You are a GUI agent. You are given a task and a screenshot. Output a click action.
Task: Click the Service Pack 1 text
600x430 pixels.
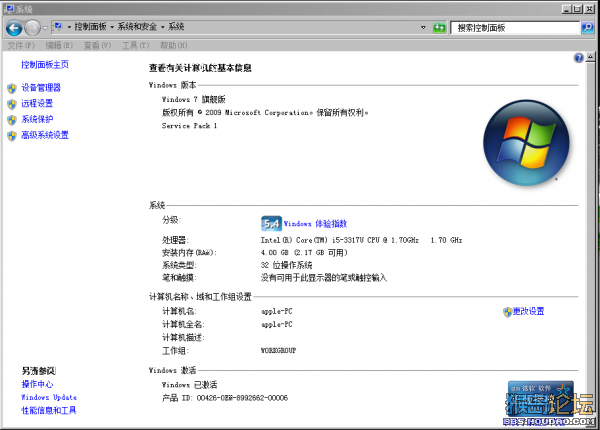(x=189, y=126)
